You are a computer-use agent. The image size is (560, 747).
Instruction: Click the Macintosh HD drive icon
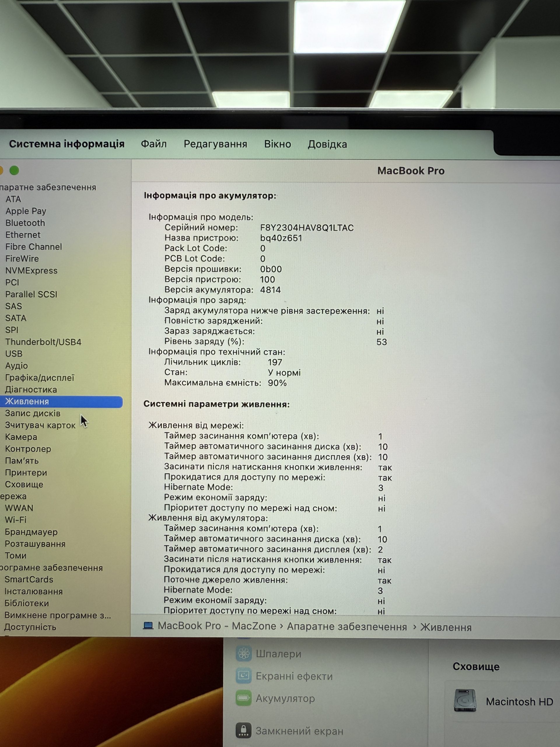coord(465,701)
